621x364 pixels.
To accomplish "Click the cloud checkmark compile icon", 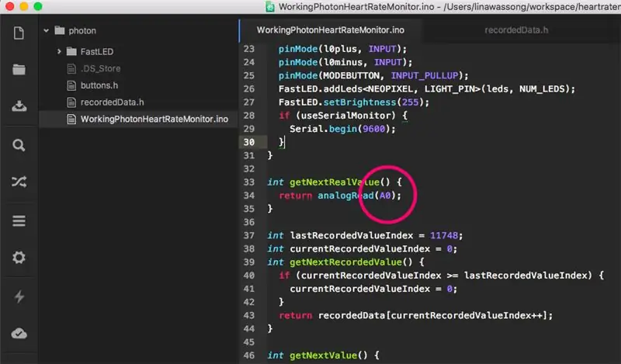I will 19,334.
